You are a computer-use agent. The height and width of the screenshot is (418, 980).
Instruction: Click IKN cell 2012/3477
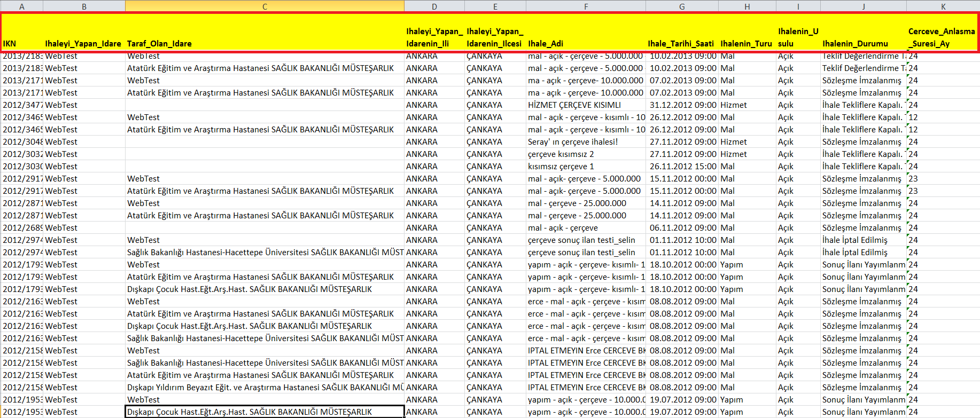pyautogui.click(x=22, y=105)
